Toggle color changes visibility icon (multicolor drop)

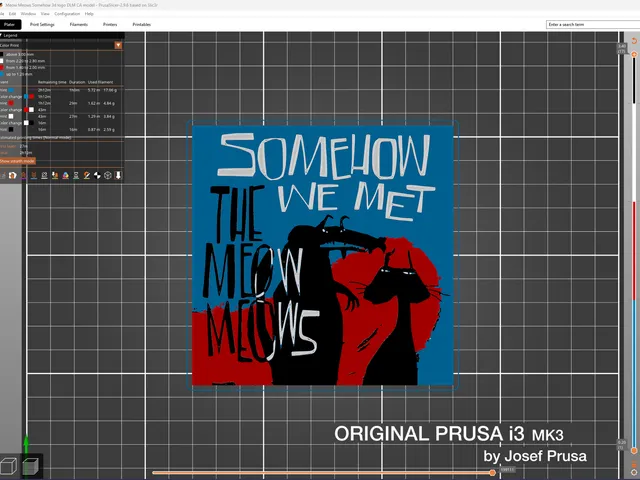point(65,175)
